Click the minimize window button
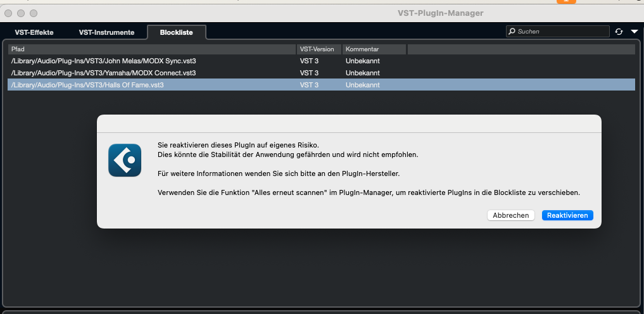 (x=21, y=13)
